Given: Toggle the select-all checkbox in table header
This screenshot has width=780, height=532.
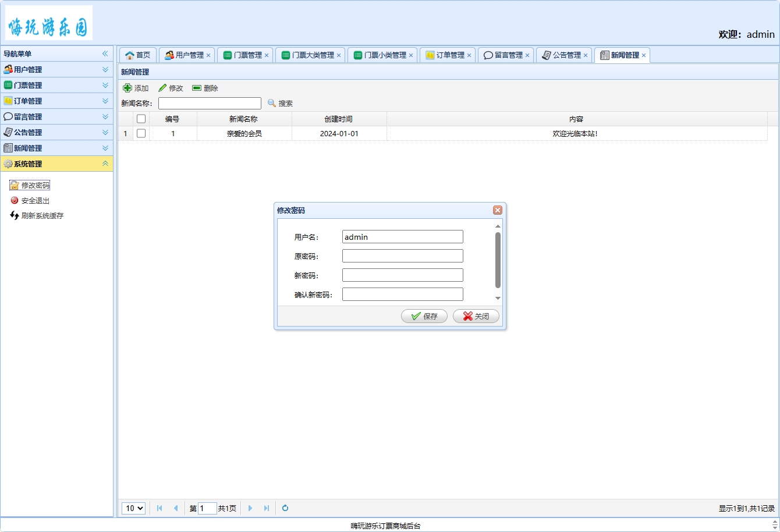Looking at the screenshot, I should coord(141,118).
